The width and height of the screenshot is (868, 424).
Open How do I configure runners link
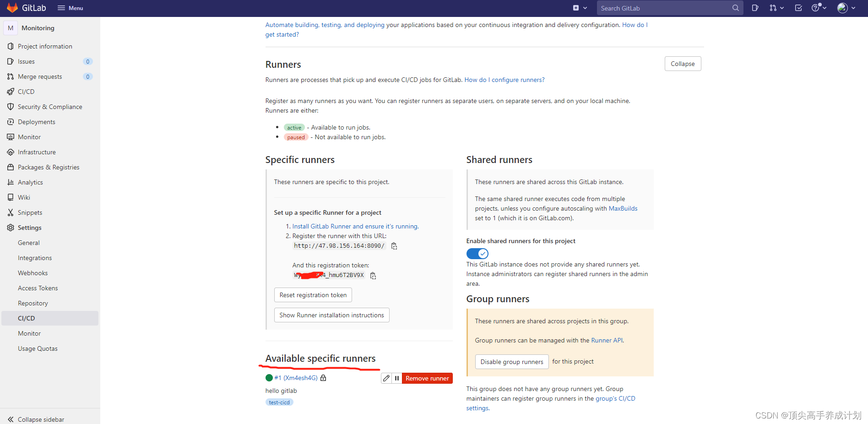(x=505, y=80)
